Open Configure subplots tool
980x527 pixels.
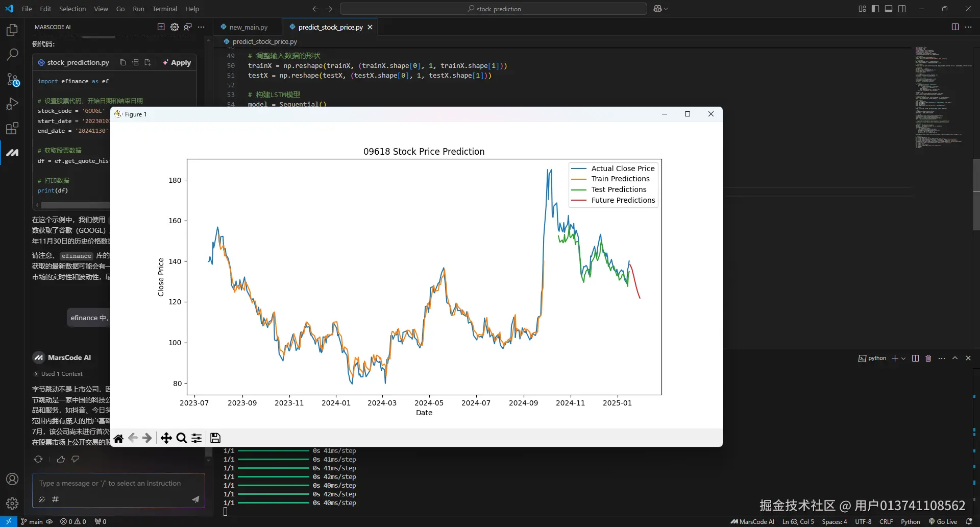click(197, 438)
